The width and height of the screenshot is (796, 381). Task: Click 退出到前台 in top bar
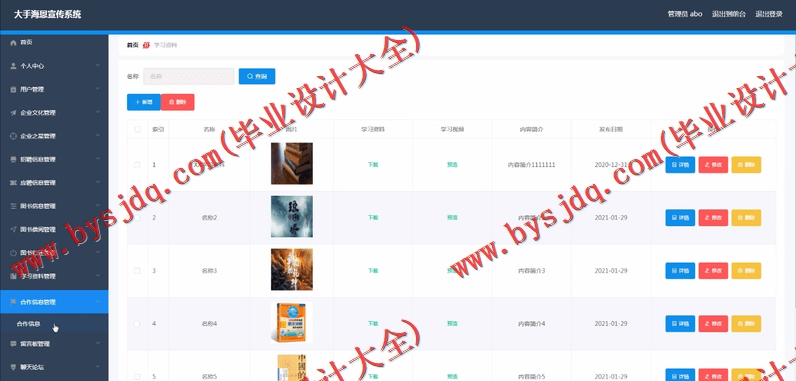(728, 14)
